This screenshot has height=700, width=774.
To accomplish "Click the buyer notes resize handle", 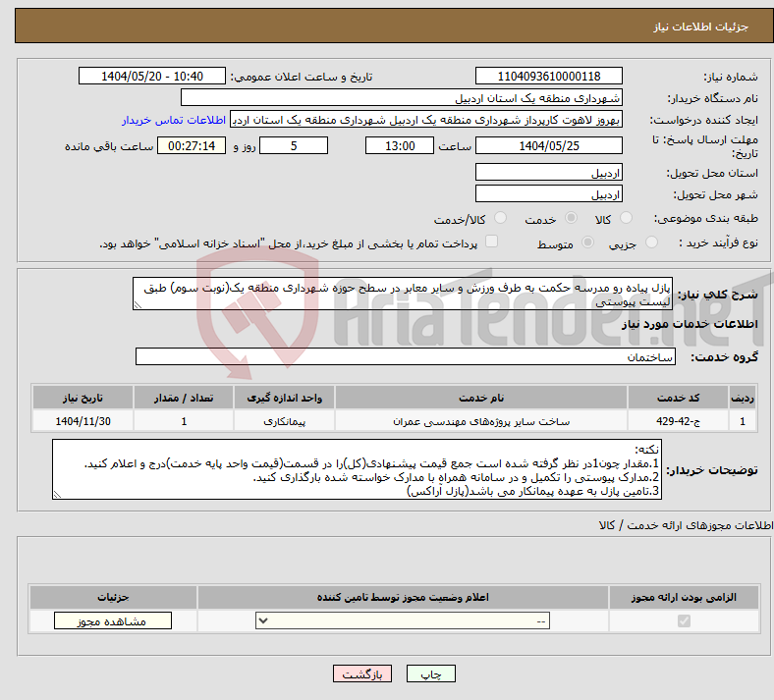I will click(x=57, y=495).
